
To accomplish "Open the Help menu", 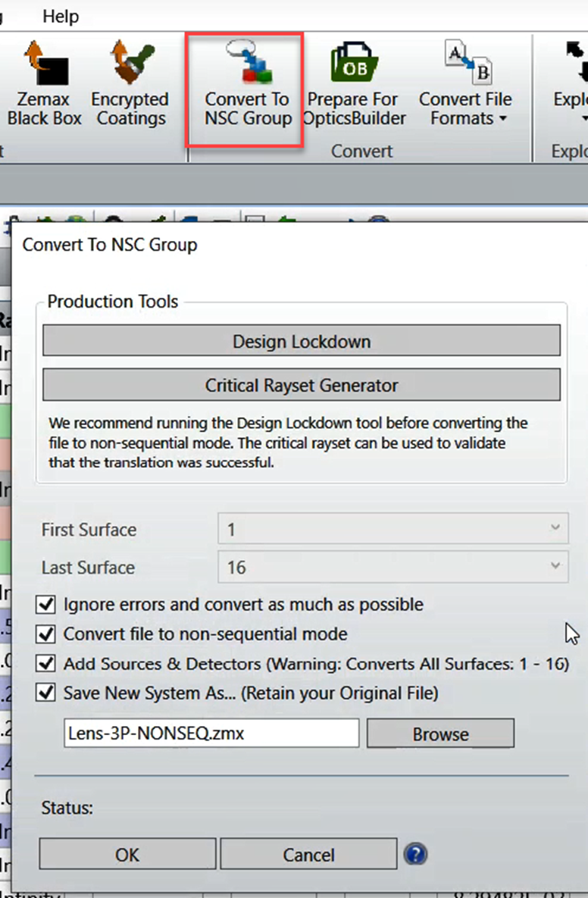I will pyautogui.click(x=61, y=16).
